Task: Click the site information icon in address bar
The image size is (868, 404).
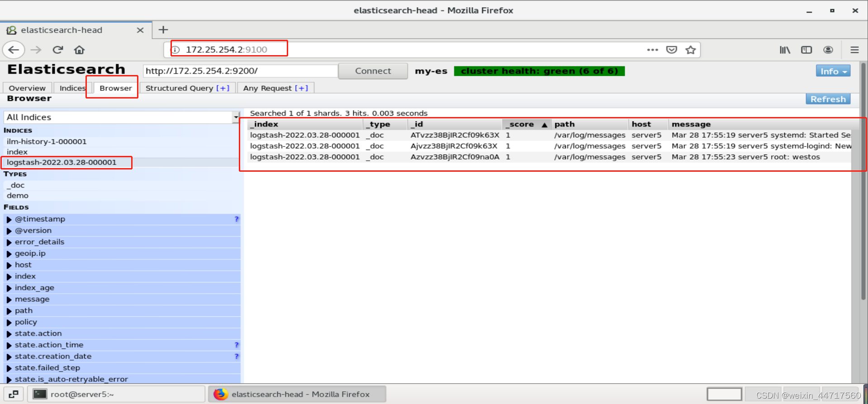Action: (176, 50)
